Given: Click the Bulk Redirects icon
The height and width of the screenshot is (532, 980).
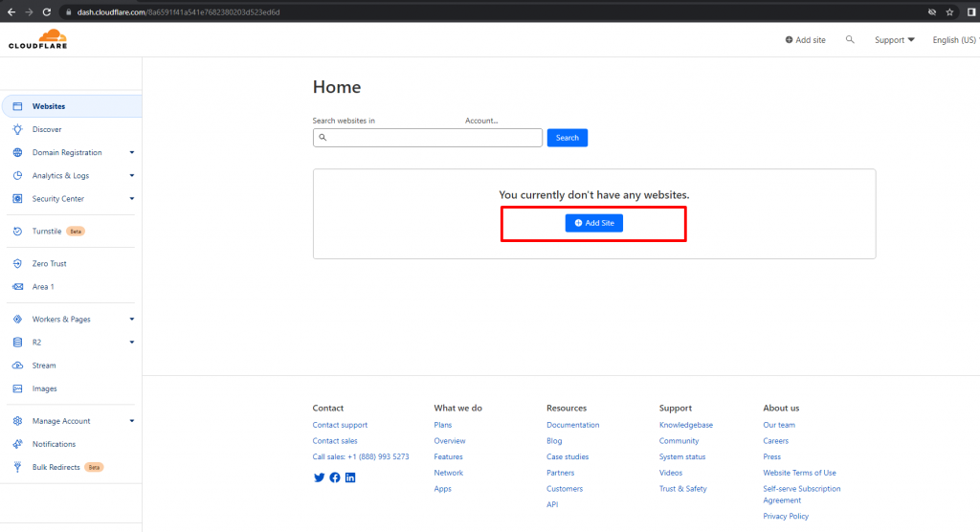Looking at the screenshot, I should tap(17, 467).
